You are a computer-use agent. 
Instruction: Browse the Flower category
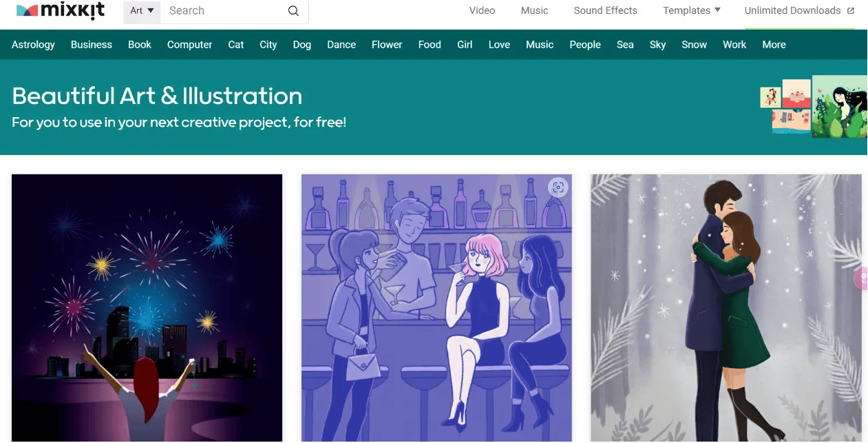tap(387, 45)
